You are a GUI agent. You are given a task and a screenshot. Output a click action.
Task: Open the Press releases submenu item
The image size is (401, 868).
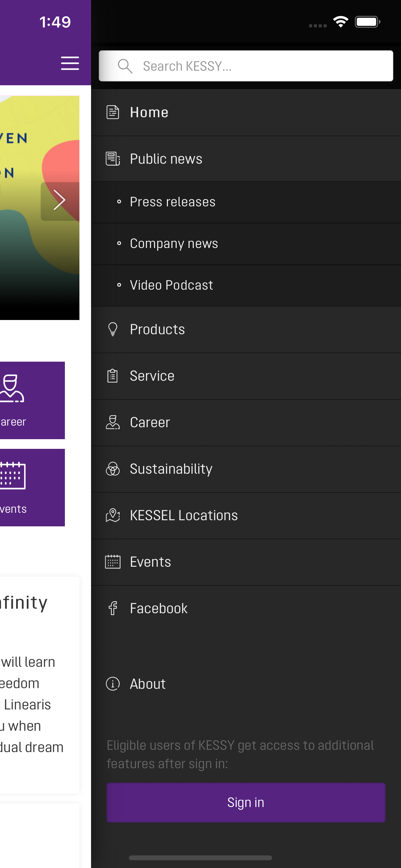(246, 202)
